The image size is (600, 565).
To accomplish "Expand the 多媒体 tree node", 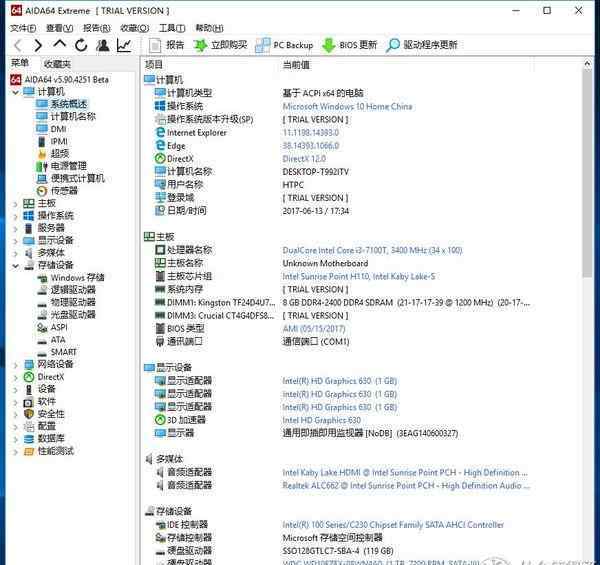I will tap(15, 253).
